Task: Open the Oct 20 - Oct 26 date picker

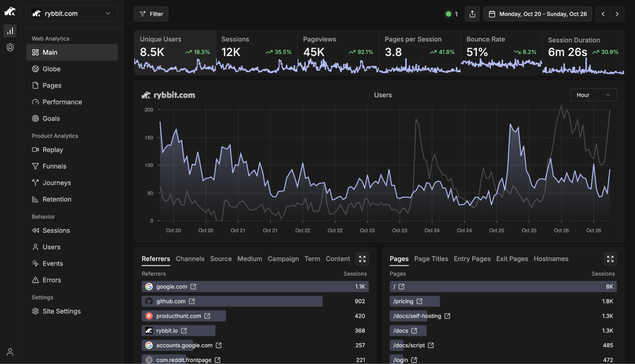Action: (537, 14)
